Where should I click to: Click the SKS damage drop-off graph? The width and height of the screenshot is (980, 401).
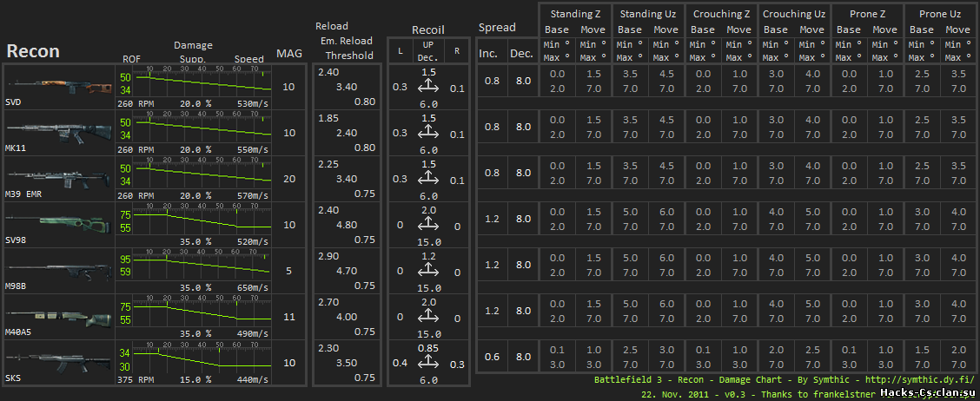[x=202, y=357]
